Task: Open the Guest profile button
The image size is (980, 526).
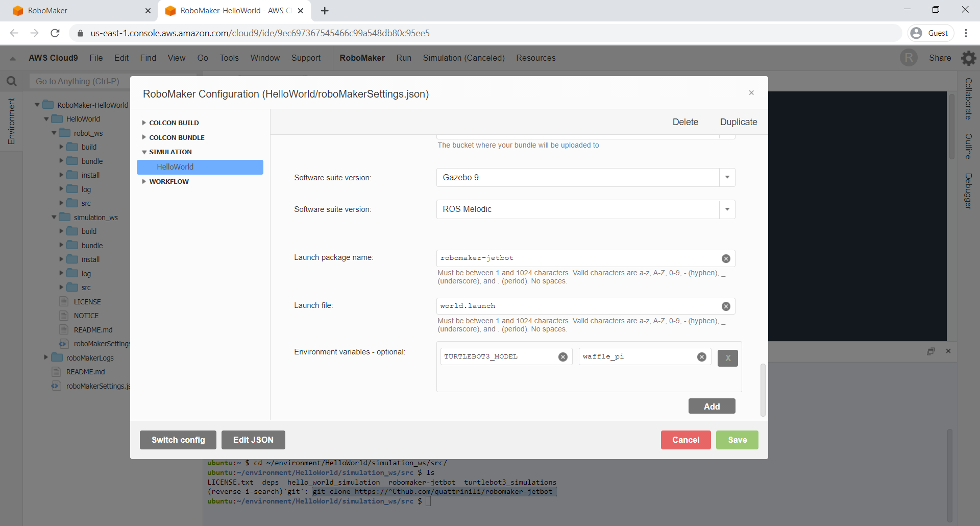Action: 930,33
